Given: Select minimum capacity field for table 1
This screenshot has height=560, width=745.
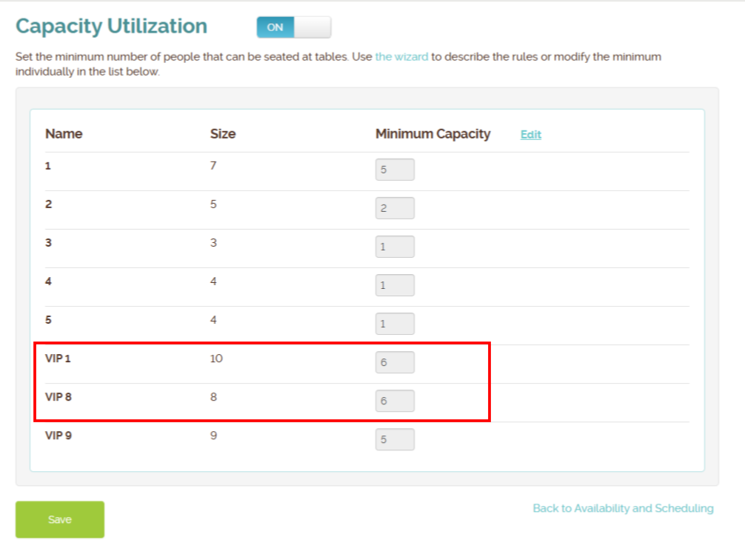Looking at the screenshot, I should pos(395,169).
